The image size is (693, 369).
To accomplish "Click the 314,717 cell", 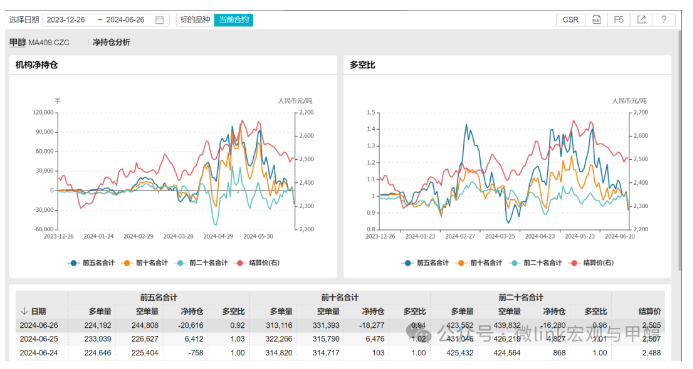I will (x=326, y=353).
